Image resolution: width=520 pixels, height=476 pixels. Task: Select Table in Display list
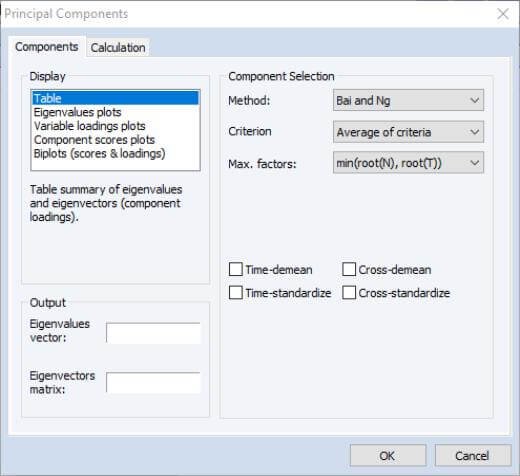(115, 98)
